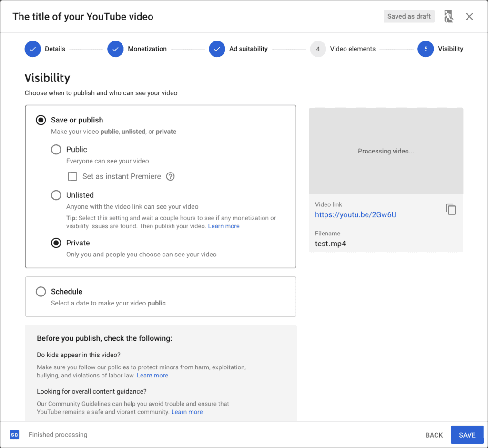The width and height of the screenshot is (488, 448).
Task: Open the youtu.be video link
Action: coord(356,215)
